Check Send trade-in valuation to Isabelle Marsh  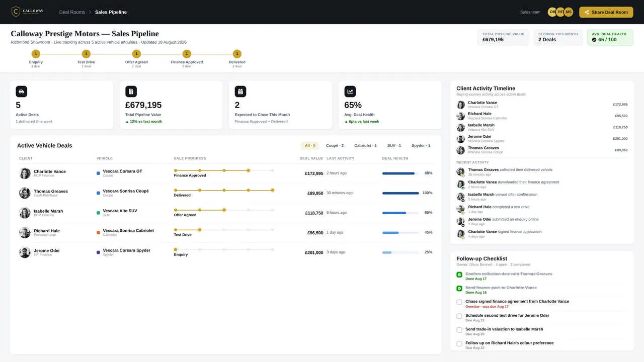pos(459,330)
